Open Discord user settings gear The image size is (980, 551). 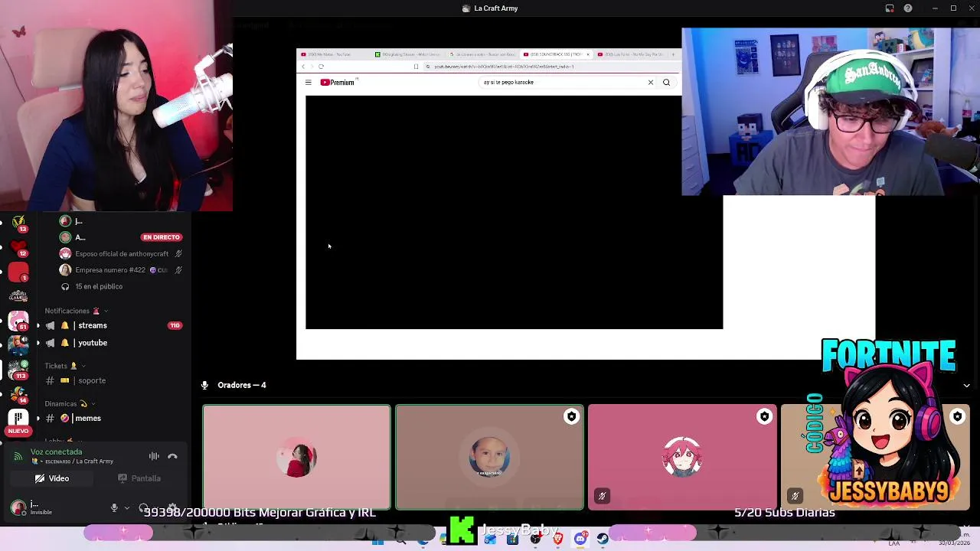pos(172,508)
